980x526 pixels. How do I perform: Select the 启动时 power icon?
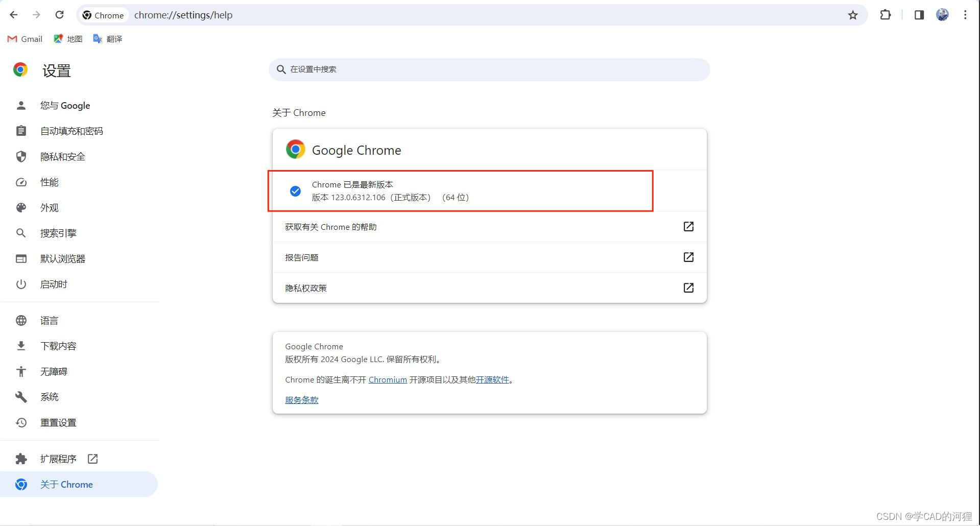(x=21, y=284)
